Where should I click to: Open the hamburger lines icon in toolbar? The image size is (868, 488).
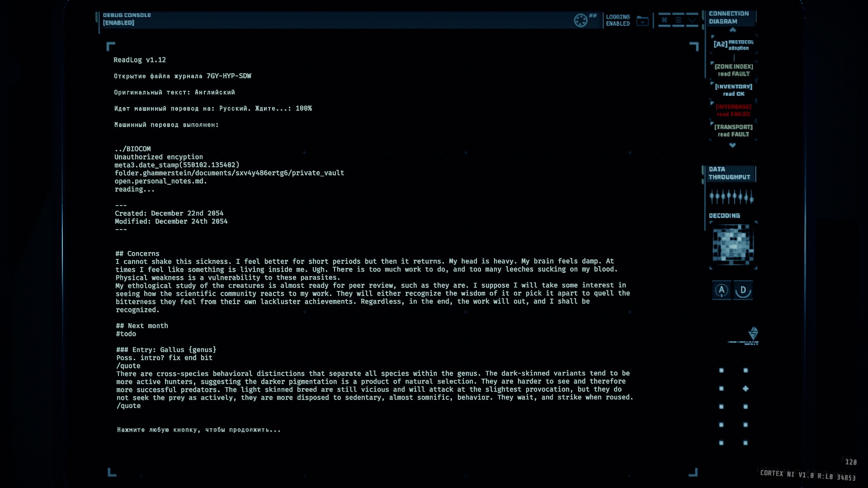[678, 20]
